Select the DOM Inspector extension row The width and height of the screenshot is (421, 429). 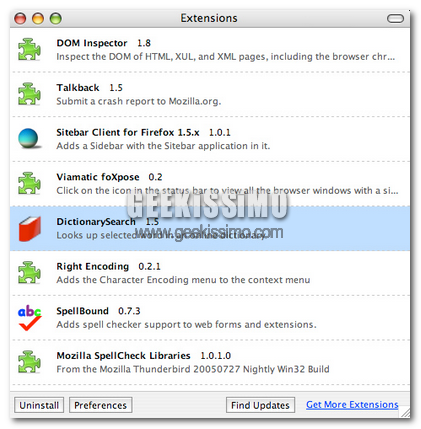tap(210, 50)
